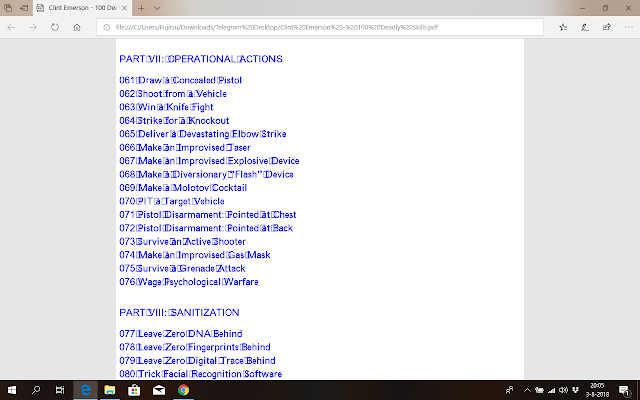Open link 070 PIT a Target Vehicle
The height and width of the screenshot is (400, 640).
pos(172,201)
